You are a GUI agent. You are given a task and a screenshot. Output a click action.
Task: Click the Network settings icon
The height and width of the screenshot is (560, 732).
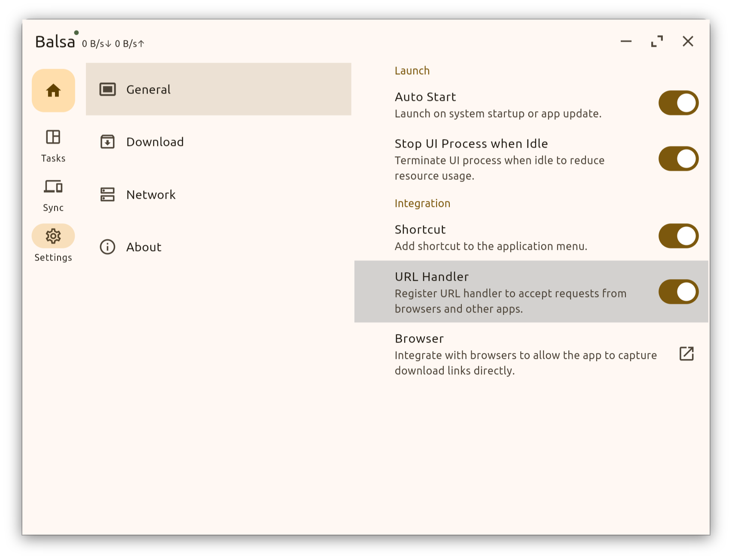coord(107,194)
